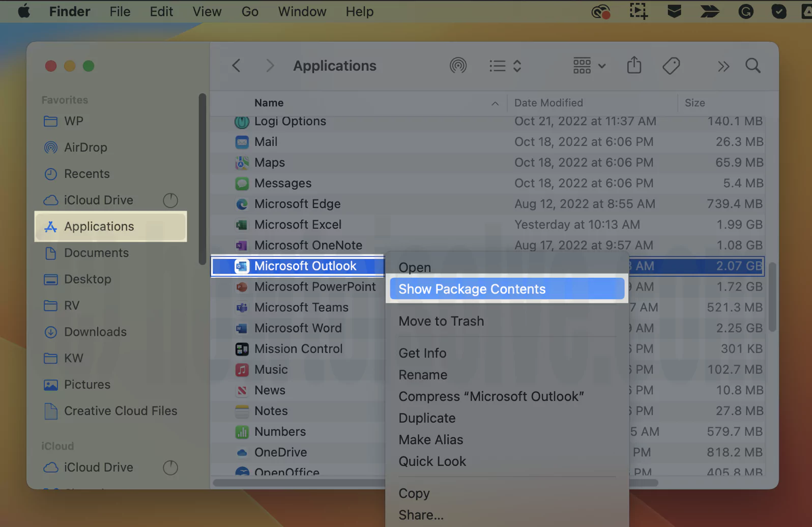Viewport: 812px width, 527px height.
Task: Select the Notes app icon
Action: click(242, 411)
